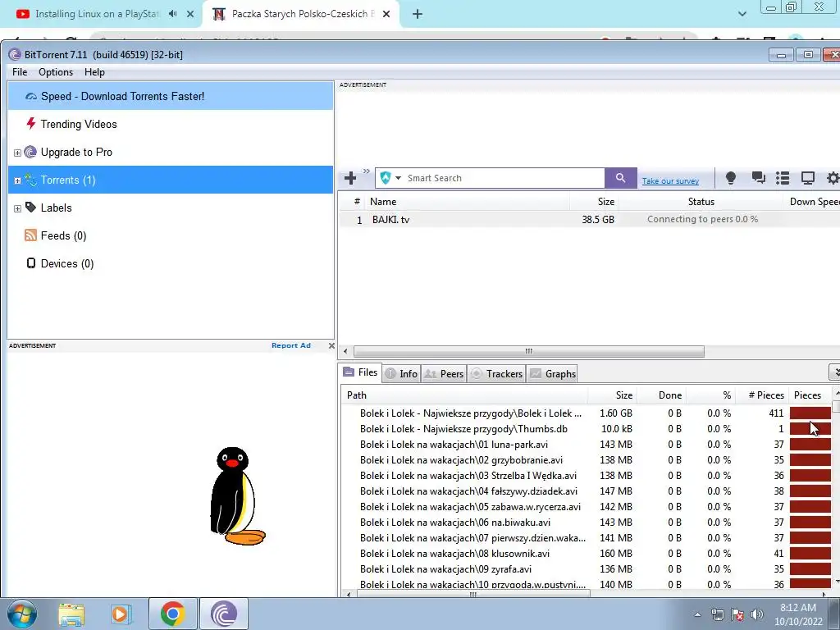Select Speed - Download Torrents Faster!
This screenshot has height=630, width=840.
coord(171,97)
